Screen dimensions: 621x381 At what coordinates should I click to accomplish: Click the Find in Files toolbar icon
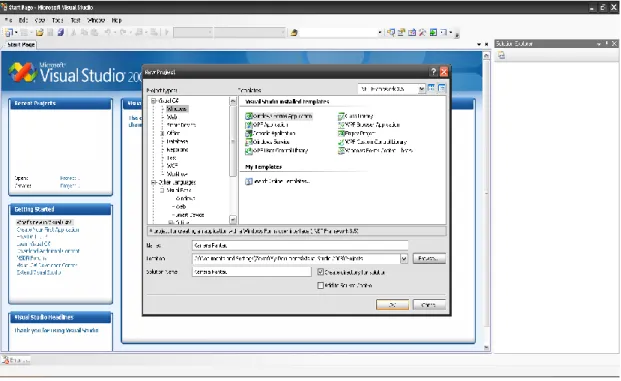tap(294, 32)
